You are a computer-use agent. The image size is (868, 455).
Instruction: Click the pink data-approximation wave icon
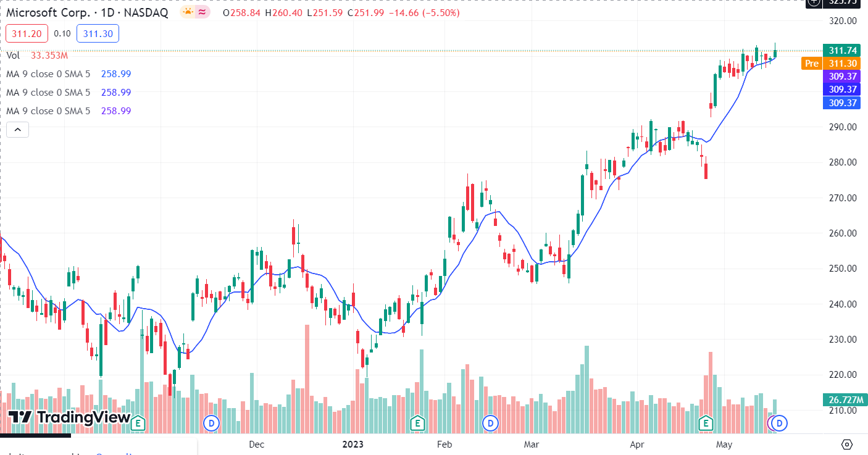(202, 12)
